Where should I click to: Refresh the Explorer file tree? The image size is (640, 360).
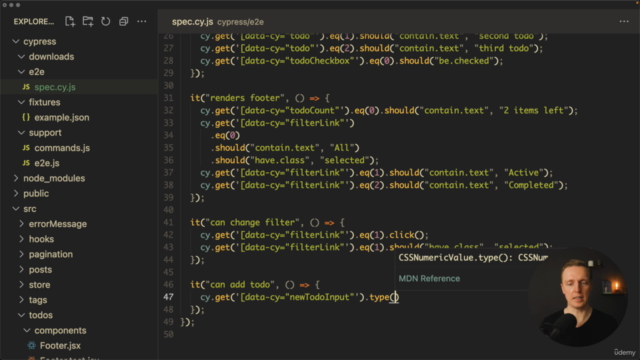pos(106,21)
